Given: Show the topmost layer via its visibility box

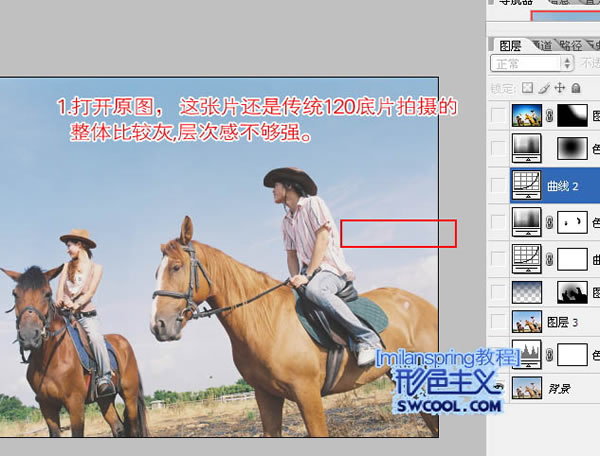Looking at the screenshot, I should [x=499, y=115].
